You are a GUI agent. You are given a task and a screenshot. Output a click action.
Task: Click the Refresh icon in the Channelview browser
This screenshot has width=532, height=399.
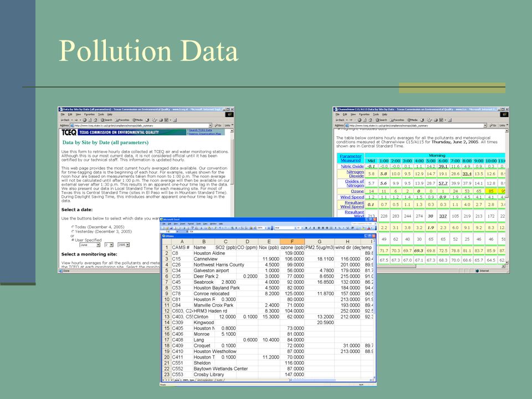click(x=365, y=120)
